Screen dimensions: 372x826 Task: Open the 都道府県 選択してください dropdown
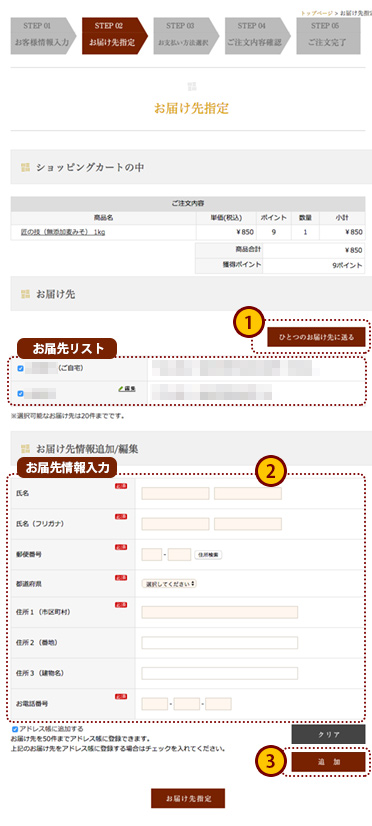[169, 584]
